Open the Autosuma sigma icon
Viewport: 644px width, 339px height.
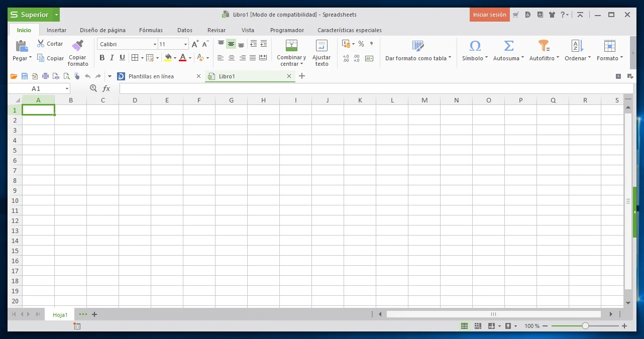tap(508, 46)
